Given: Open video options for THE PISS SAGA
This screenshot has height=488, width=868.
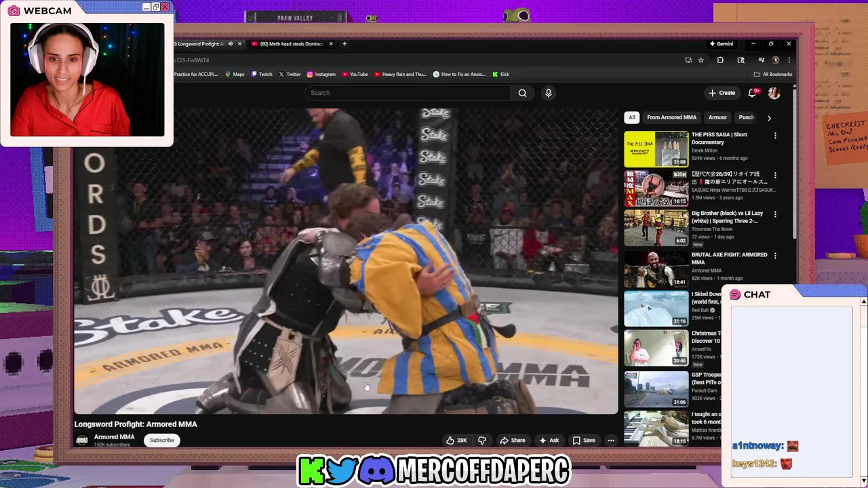Looking at the screenshot, I should 775,136.
